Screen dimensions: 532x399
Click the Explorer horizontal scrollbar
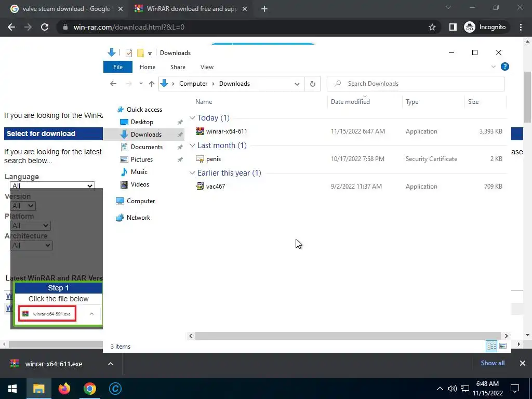click(x=348, y=336)
